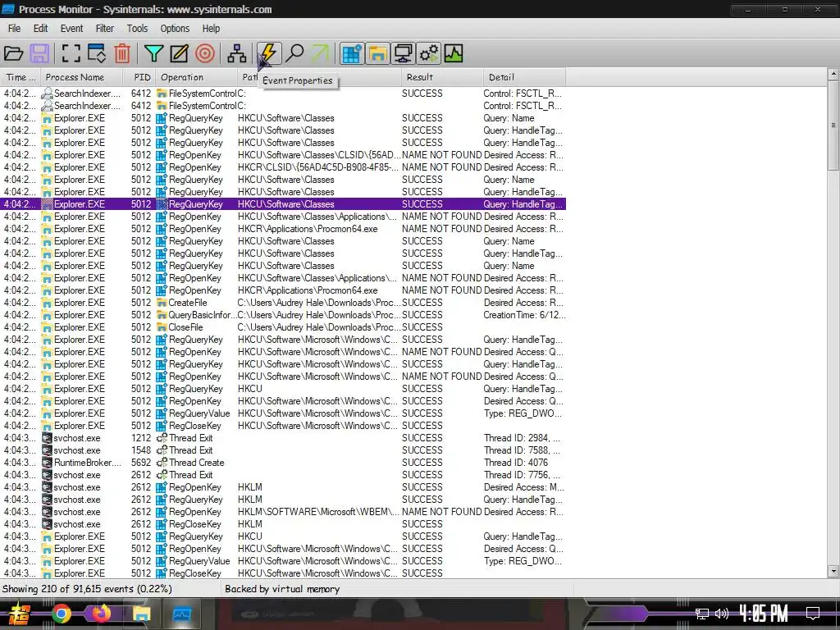Launch Chrome from the taskbar
This screenshot has height=630, width=840.
(x=61, y=614)
